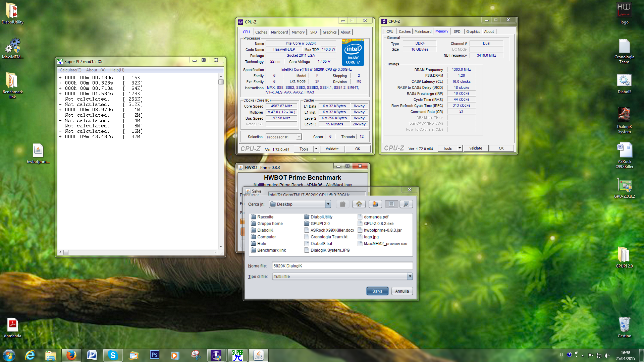The image size is (644, 362).
Task: Click Validate in CPU-Z CPU window
Action: click(x=332, y=149)
